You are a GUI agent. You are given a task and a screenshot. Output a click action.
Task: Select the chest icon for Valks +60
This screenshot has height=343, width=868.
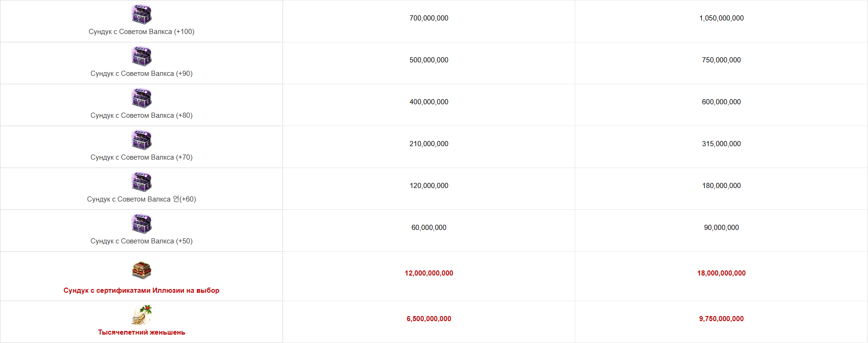(x=141, y=182)
